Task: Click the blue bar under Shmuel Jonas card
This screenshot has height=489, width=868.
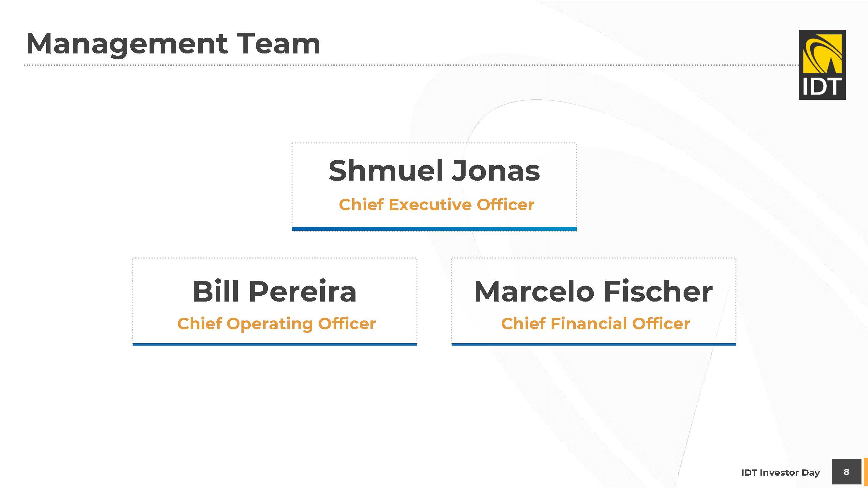Action: pos(434,229)
